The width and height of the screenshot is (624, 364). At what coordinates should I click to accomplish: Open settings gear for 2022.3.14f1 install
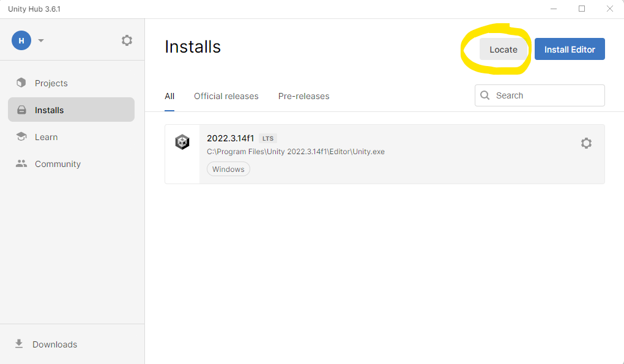coord(586,143)
